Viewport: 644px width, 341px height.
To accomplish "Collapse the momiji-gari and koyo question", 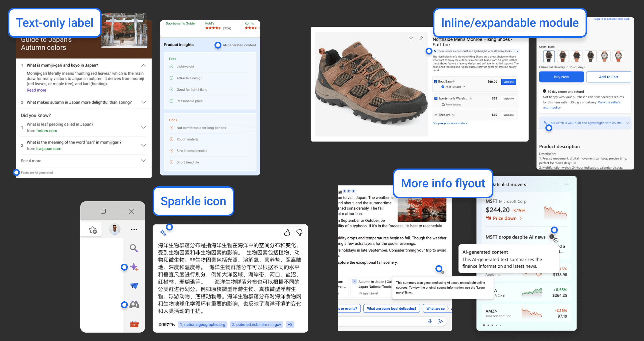I will pos(143,65).
